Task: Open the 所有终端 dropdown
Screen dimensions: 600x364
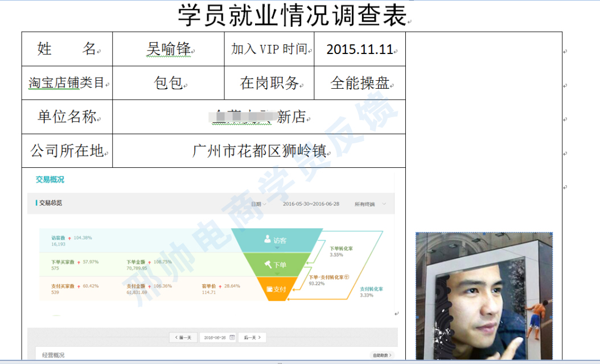Action: pos(370,204)
